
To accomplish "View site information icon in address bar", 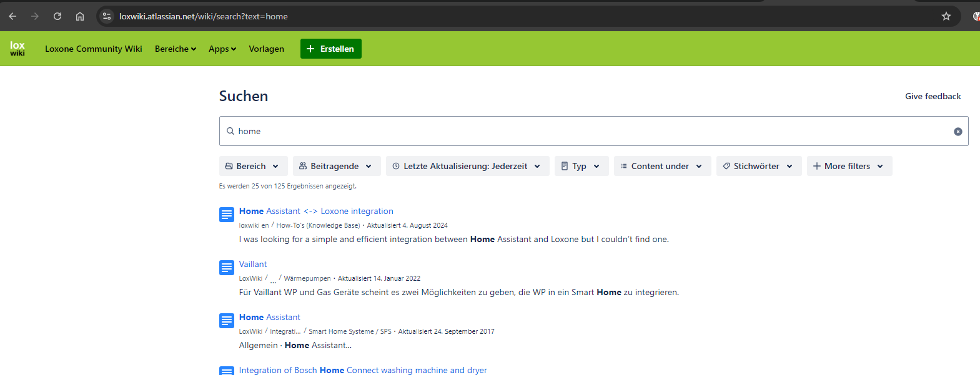I will point(107,16).
